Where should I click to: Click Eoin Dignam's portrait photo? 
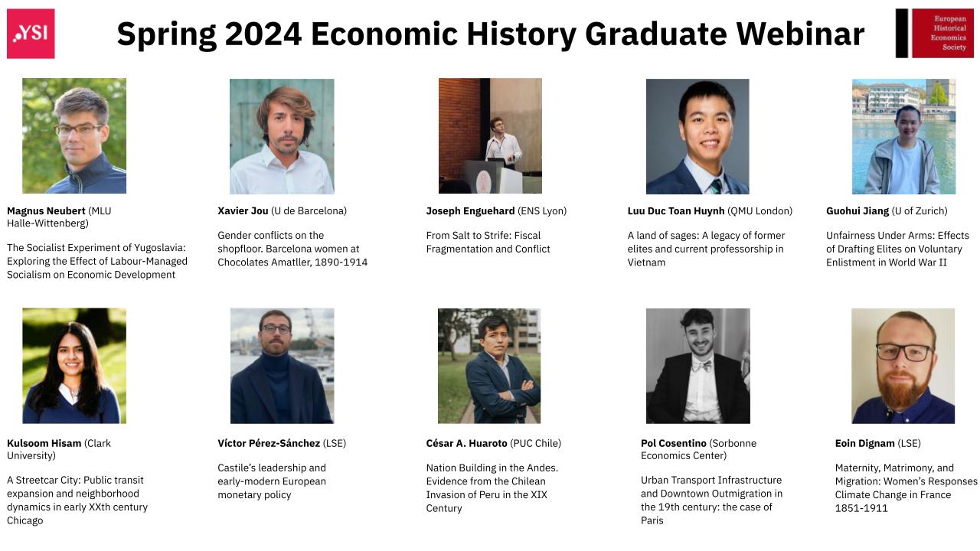click(x=903, y=366)
